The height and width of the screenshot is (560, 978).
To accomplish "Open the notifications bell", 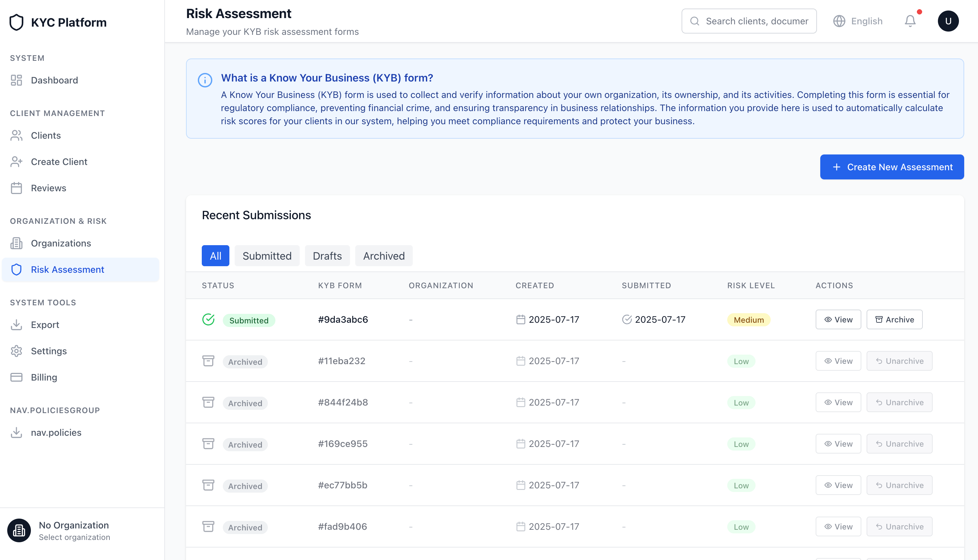I will [910, 21].
